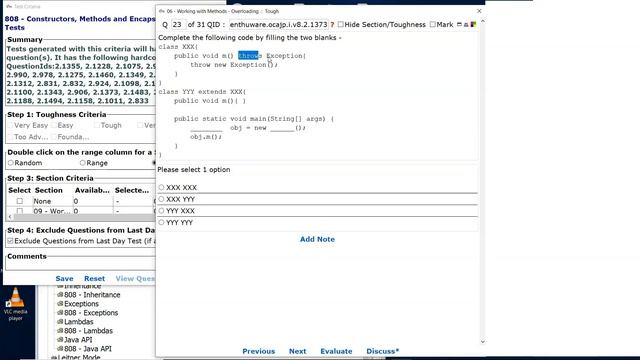Image resolution: width=640 pixels, height=360 pixels.
Task: Click 'Please select 1 option' text
Action: tap(194, 169)
